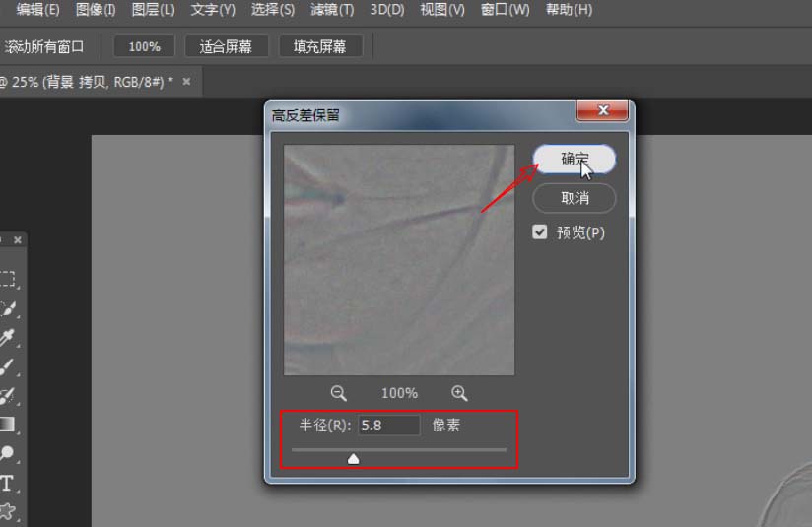Screen dimensions: 812x527
Task: Select the Dodge tool
Action: (x=7, y=453)
